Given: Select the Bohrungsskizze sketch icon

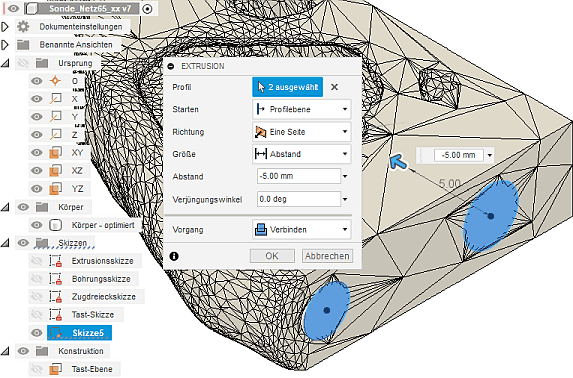Looking at the screenshot, I should [x=55, y=279].
